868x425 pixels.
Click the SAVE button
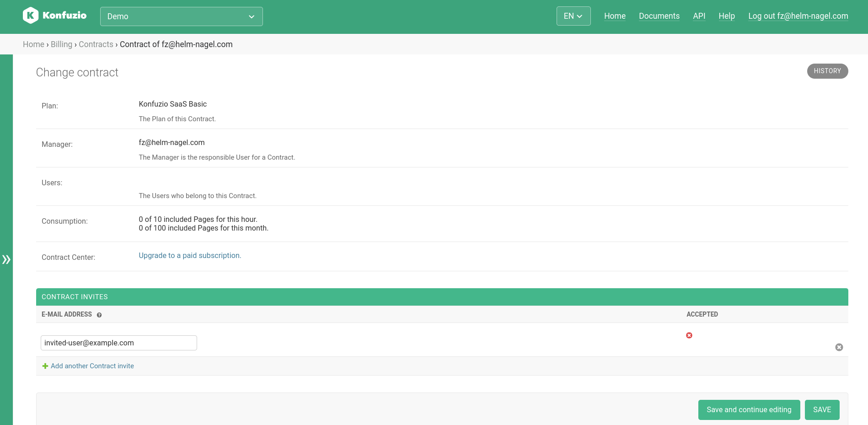[822, 410]
